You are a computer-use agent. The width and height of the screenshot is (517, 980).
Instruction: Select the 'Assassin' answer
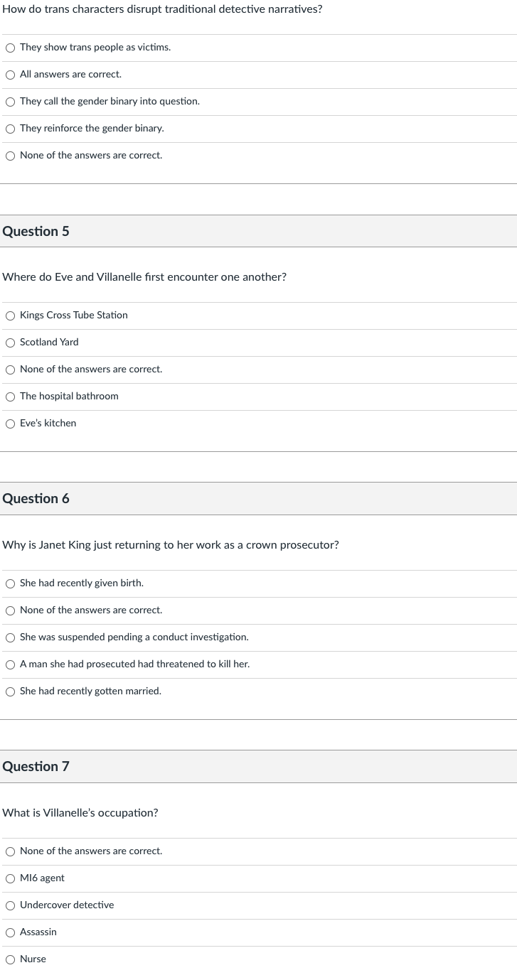(x=10, y=932)
